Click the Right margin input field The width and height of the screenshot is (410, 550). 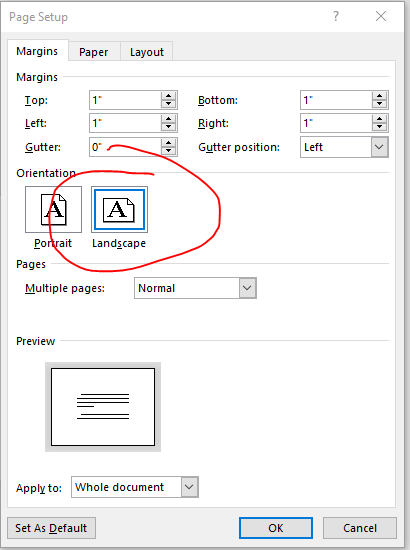[x=336, y=123]
